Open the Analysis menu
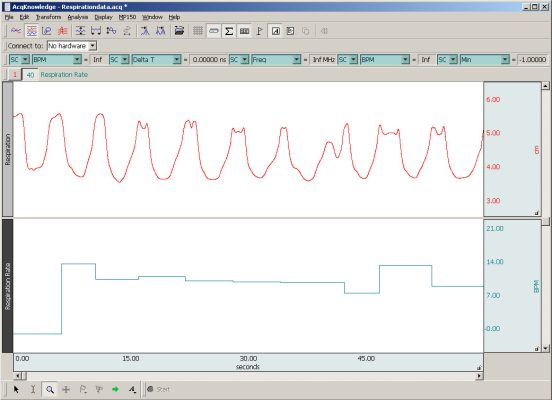Viewport: 552px width, 400px height. coord(77,17)
